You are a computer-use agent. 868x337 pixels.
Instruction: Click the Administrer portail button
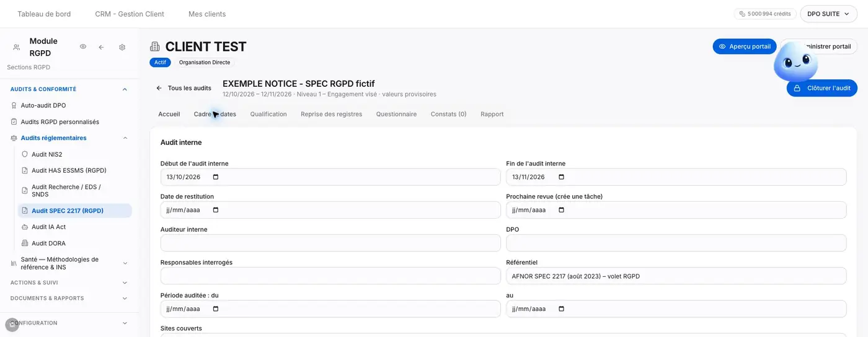click(x=820, y=46)
